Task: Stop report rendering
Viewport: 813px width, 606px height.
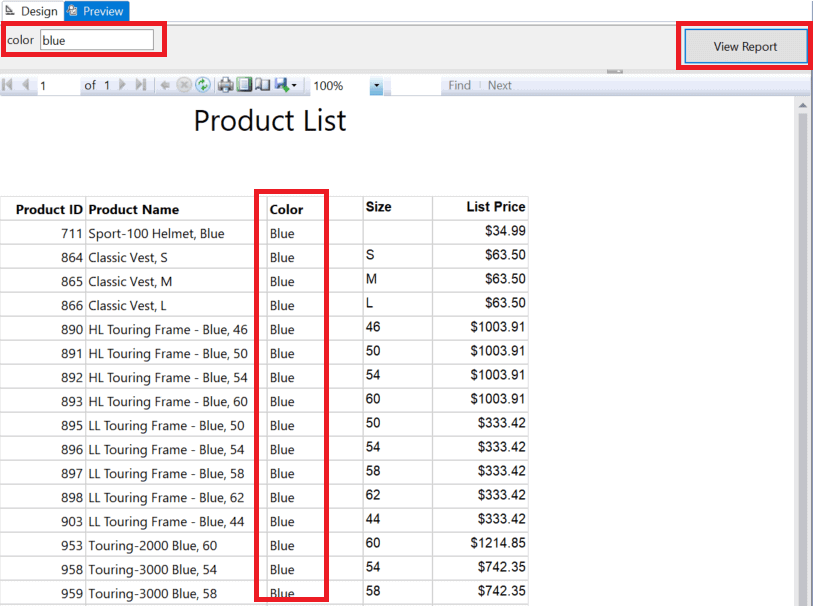Action: click(184, 86)
